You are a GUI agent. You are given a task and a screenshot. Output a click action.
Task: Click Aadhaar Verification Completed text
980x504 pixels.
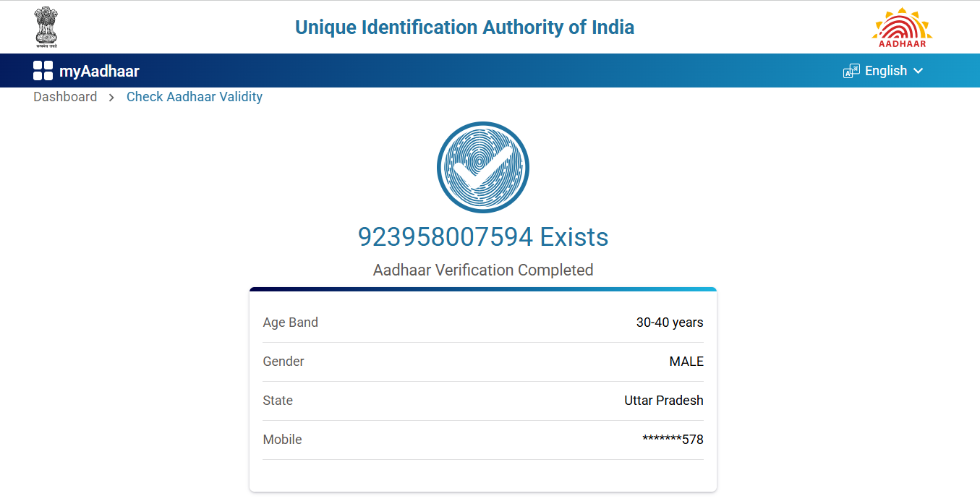click(x=483, y=270)
